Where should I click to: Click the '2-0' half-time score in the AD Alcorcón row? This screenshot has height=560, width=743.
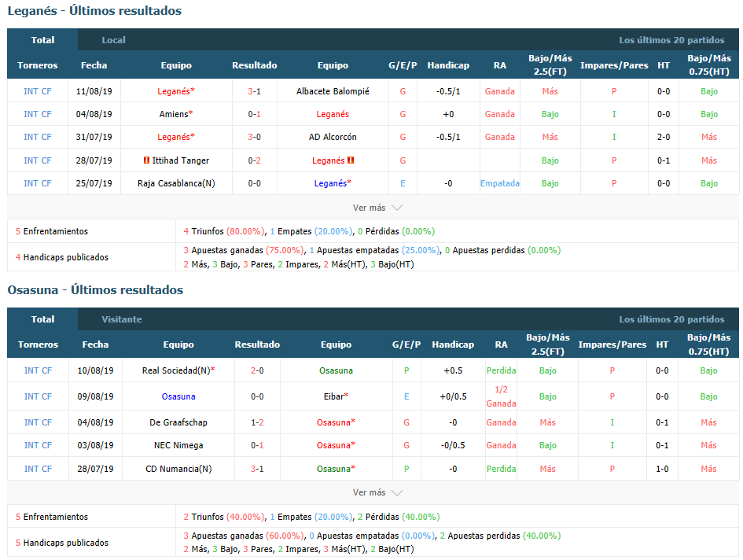[664, 137]
